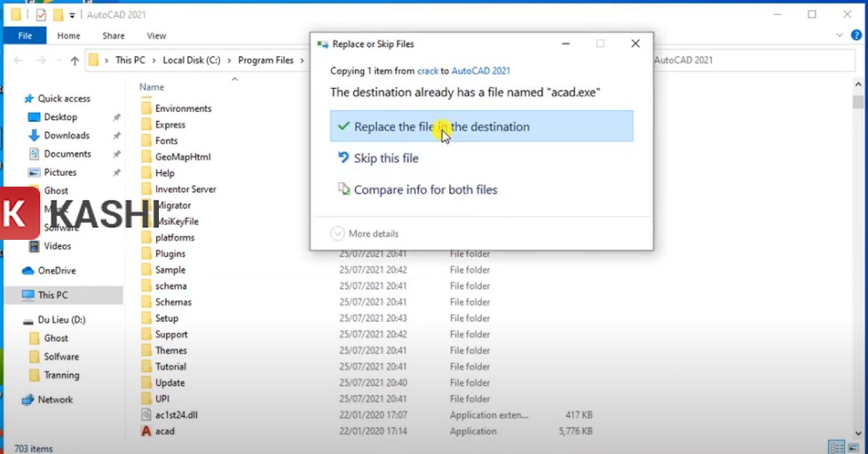Switch to the Large icons view layout icon
The width and height of the screenshot is (868, 454).
[x=853, y=448]
